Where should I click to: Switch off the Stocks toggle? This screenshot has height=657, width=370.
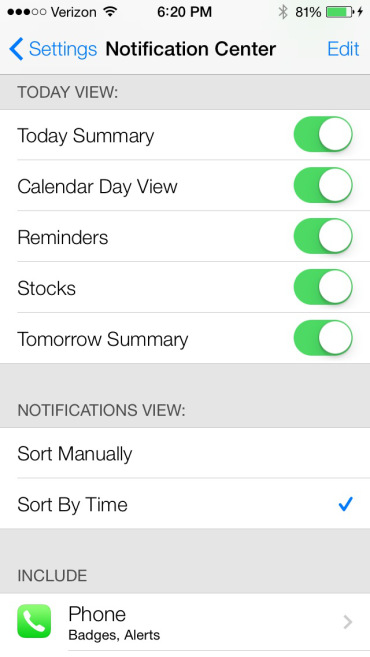coord(323,287)
